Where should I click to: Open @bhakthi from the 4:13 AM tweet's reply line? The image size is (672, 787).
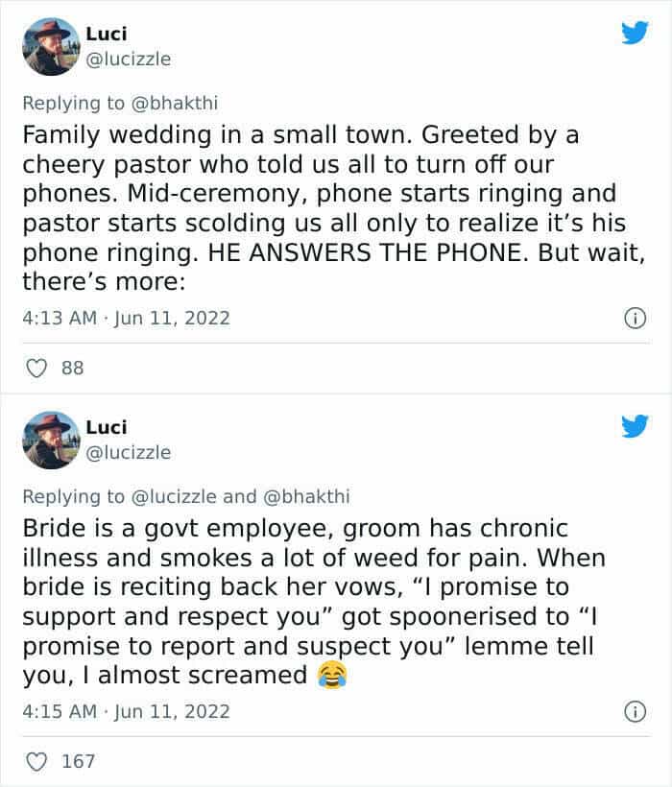pos(186,102)
